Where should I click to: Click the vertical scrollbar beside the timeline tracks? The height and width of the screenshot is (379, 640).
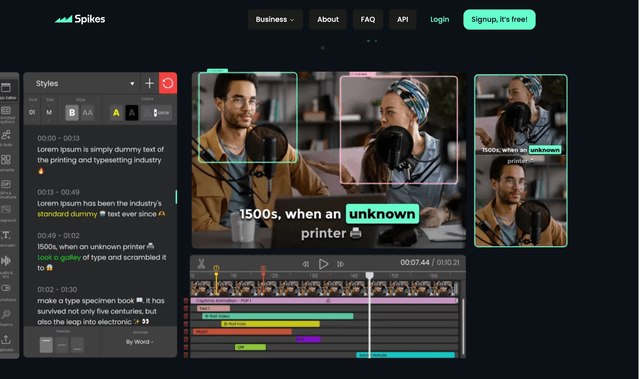point(463,326)
